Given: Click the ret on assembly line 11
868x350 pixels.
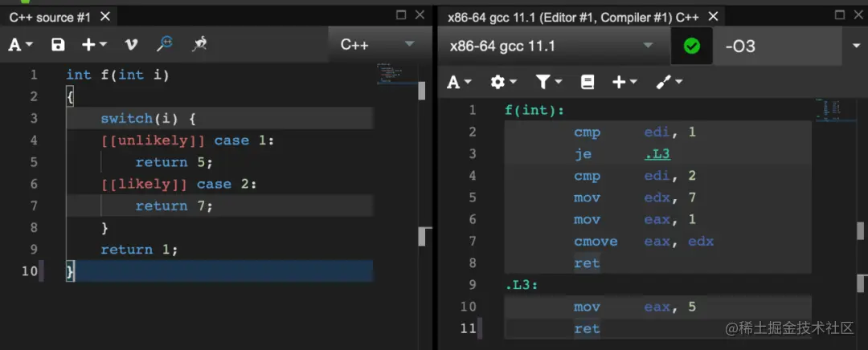Looking at the screenshot, I should [x=587, y=329].
